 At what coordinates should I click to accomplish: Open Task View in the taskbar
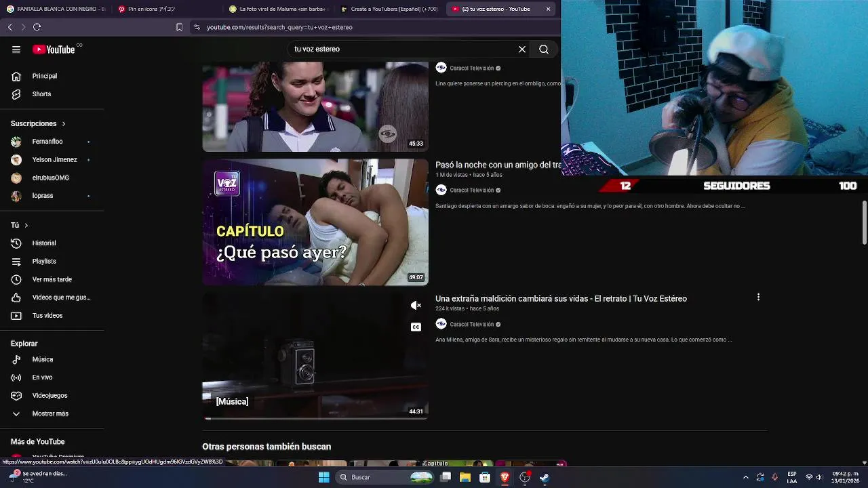coord(446,477)
